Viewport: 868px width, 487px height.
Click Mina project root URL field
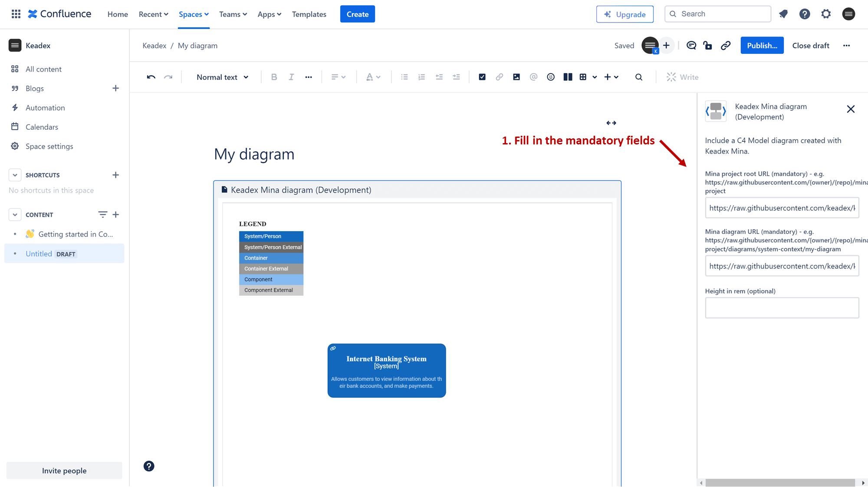click(782, 208)
